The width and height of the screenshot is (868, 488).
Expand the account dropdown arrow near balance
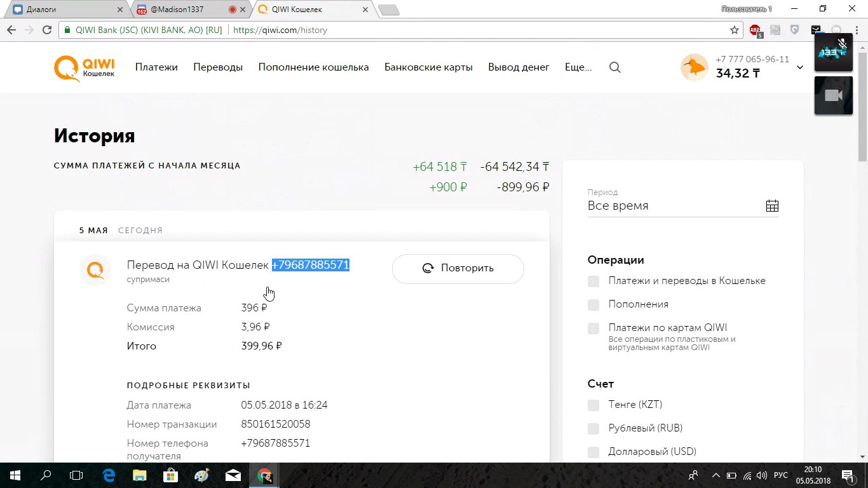point(800,67)
